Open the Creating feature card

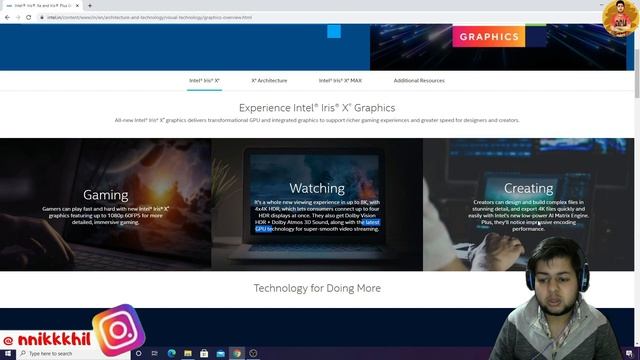(x=529, y=204)
